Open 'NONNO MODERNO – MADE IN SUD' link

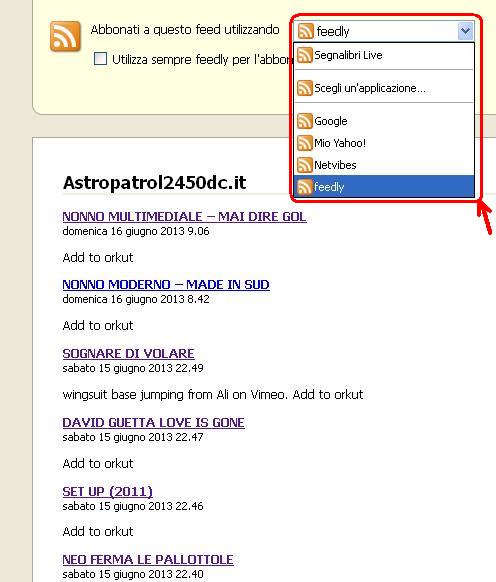point(166,285)
